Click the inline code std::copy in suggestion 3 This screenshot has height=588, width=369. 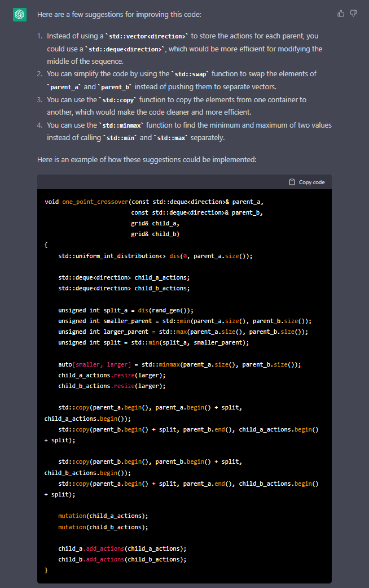click(x=118, y=100)
